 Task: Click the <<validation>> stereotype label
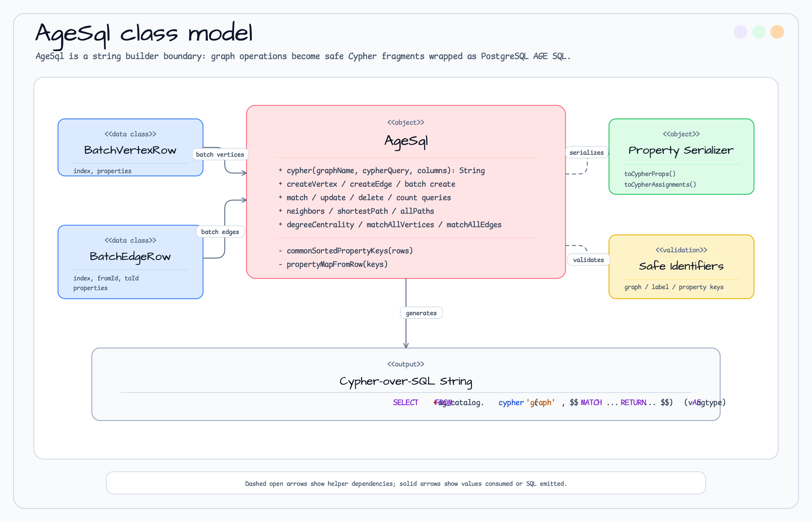click(681, 250)
